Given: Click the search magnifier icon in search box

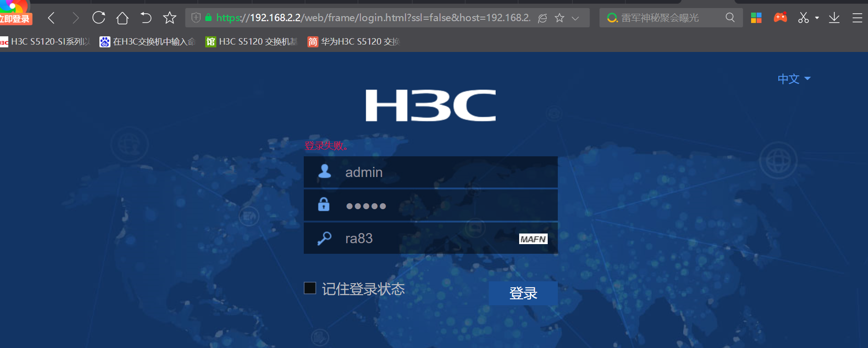Looking at the screenshot, I should [730, 17].
